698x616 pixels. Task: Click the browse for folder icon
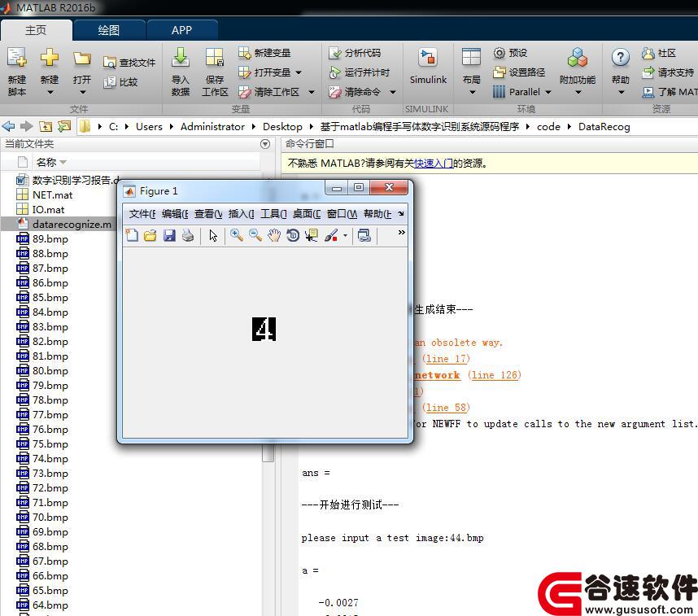click(64, 126)
